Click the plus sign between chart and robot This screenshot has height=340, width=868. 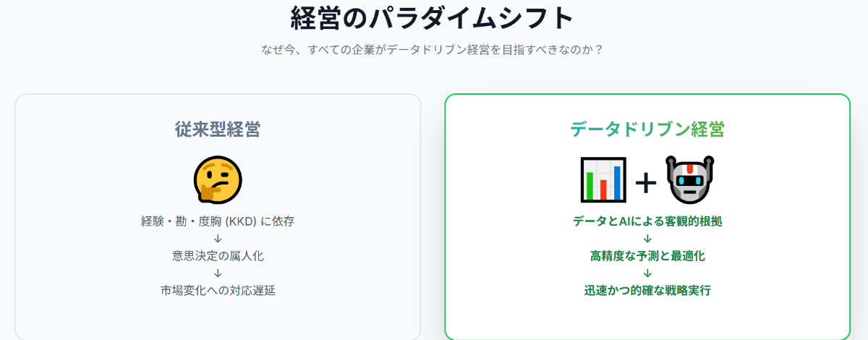(645, 183)
